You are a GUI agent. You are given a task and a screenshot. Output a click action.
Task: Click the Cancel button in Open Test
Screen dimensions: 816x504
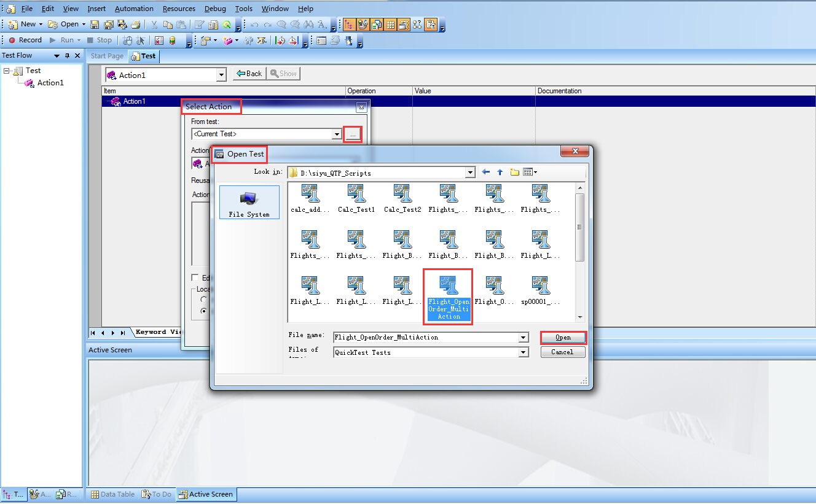tap(562, 352)
